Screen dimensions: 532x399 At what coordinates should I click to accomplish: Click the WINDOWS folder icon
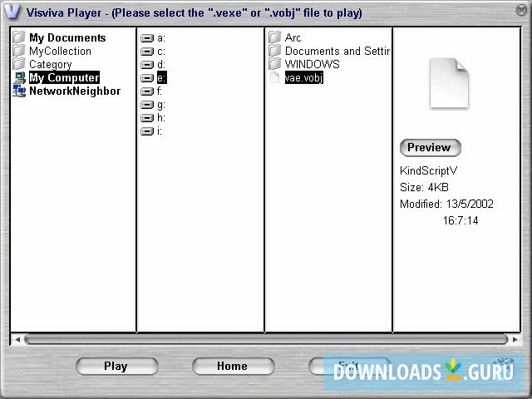pyautogui.click(x=275, y=63)
